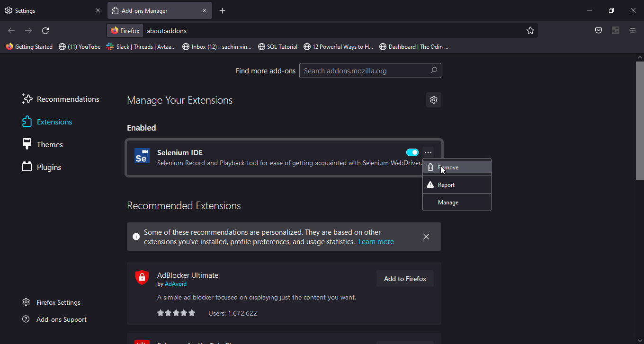
Task: Focus the Search addons.mozilla.org field
Action: click(x=365, y=71)
